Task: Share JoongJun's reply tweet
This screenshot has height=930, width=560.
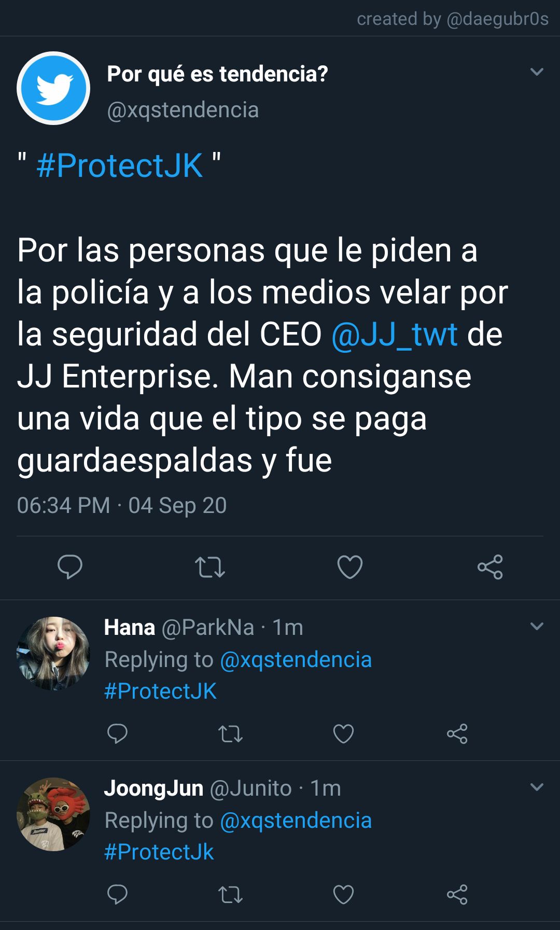Action: coord(457,895)
